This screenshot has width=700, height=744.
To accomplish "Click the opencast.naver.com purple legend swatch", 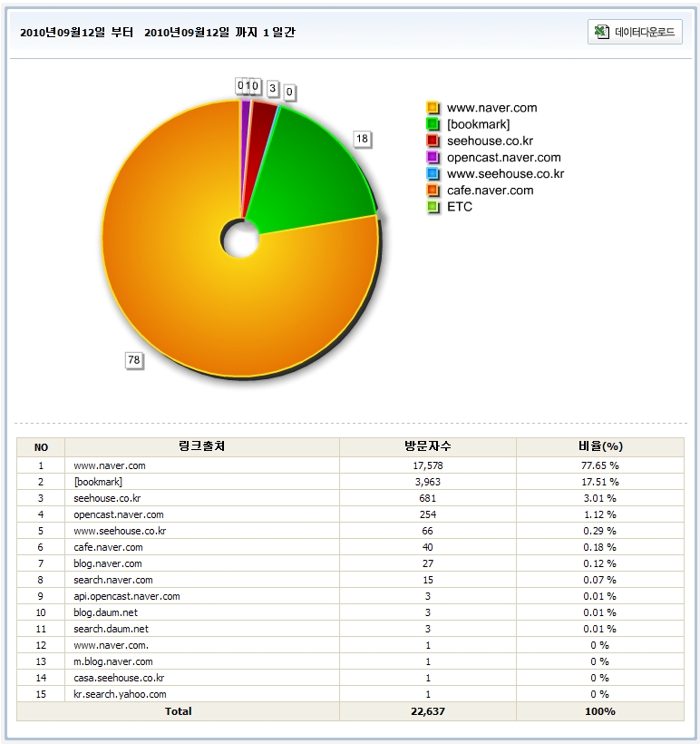I will coord(433,157).
